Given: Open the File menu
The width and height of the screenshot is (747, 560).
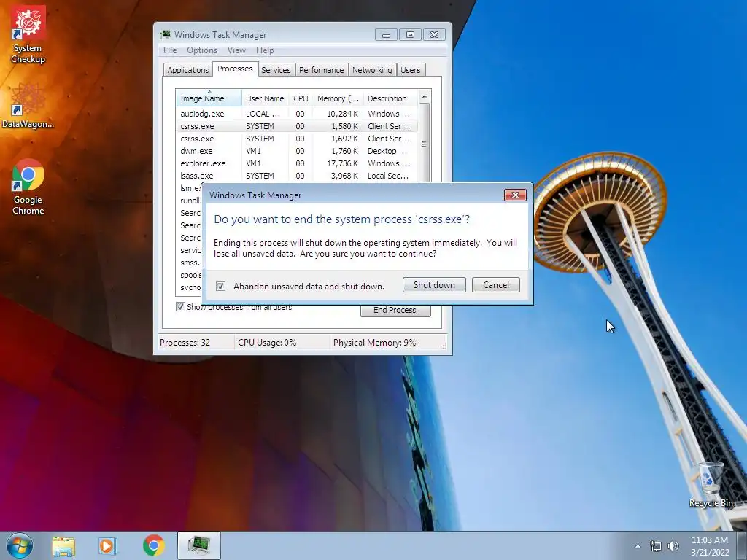Looking at the screenshot, I should coord(169,50).
